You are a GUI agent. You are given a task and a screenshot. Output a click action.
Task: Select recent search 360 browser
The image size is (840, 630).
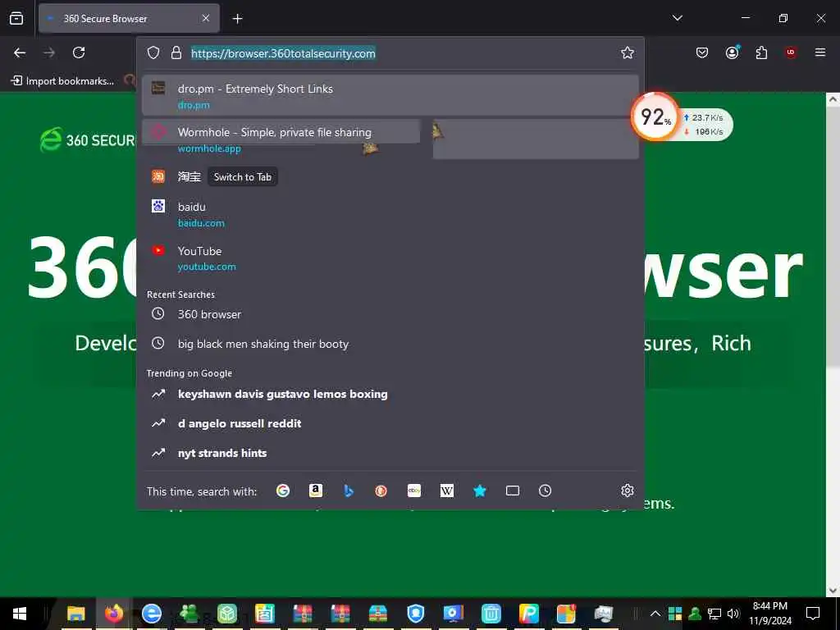[x=390, y=314]
